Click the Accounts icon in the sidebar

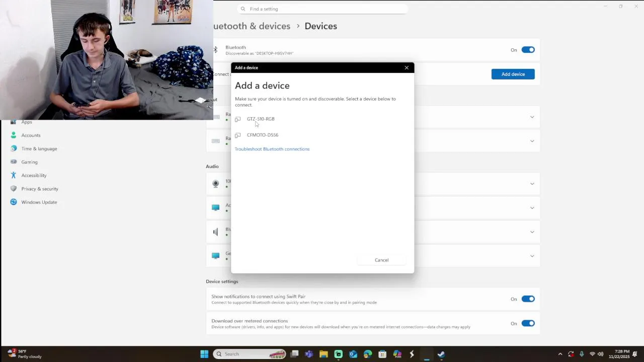[x=13, y=135]
